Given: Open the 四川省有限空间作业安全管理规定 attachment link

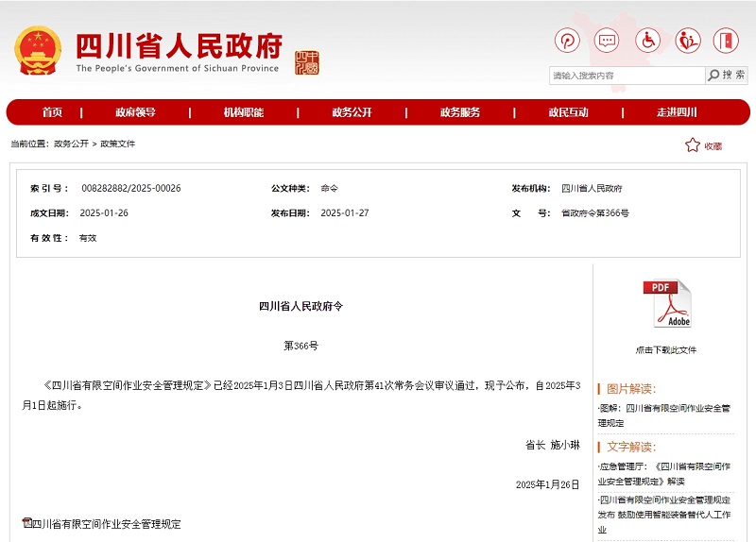Looking at the screenshot, I should [106, 524].
